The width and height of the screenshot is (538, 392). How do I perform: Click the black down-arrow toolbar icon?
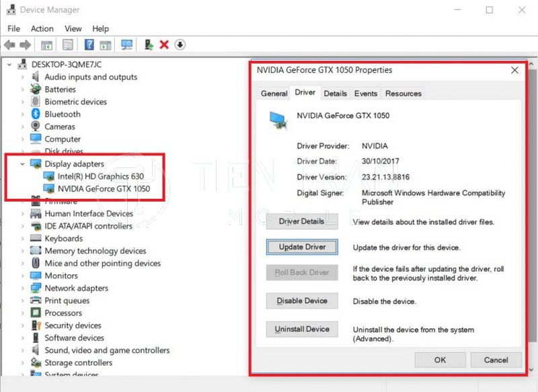180,45
